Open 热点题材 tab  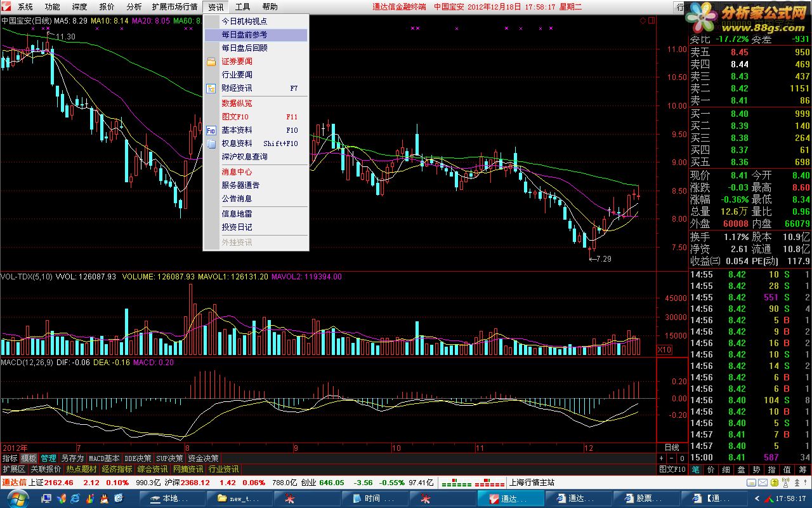(81, 469)
